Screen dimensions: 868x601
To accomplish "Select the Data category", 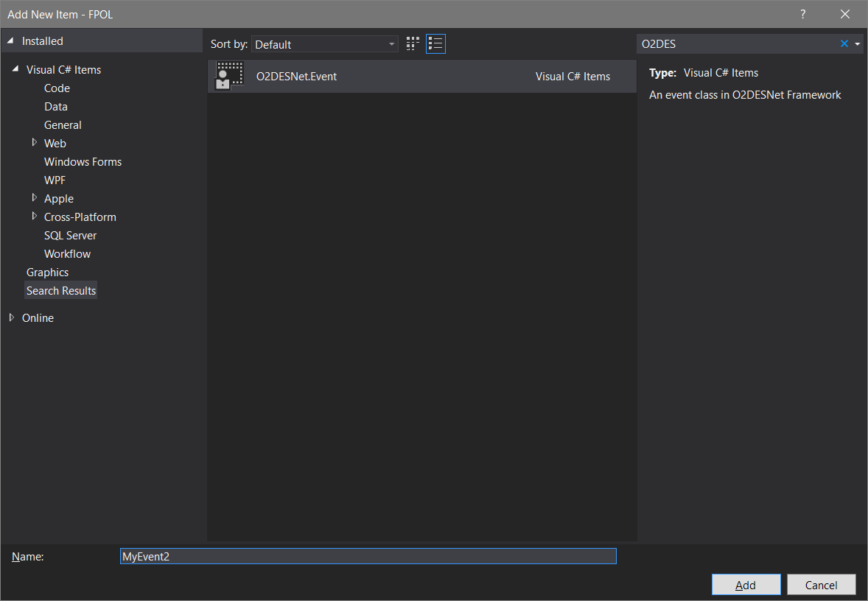I will pos(56,106).
